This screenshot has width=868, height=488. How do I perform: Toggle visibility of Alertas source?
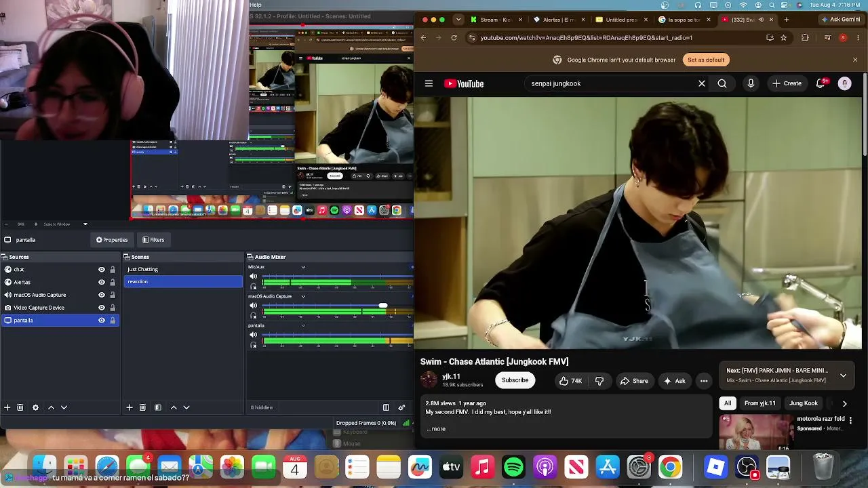click(x=102, y=282)
